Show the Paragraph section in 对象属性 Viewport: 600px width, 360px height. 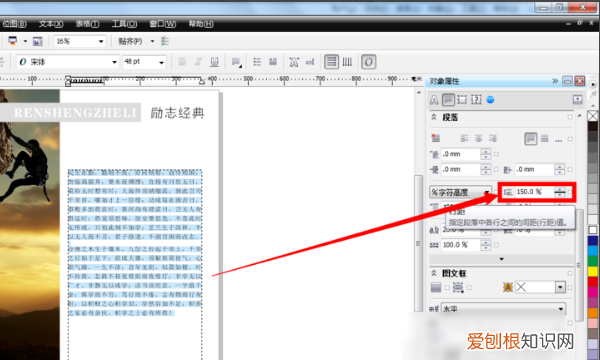coord(448,100)
